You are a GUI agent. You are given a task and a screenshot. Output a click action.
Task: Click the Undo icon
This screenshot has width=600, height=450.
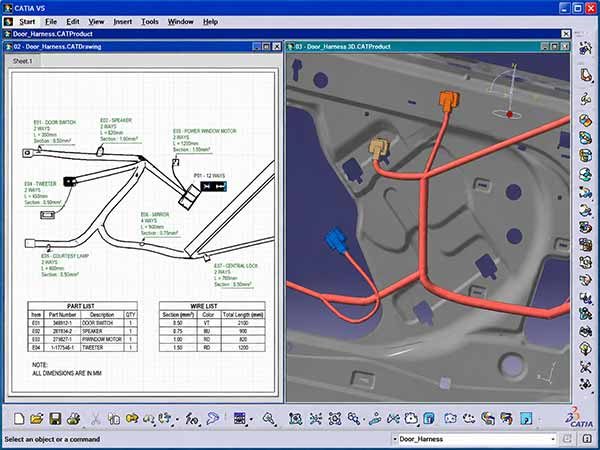point(148,419)
